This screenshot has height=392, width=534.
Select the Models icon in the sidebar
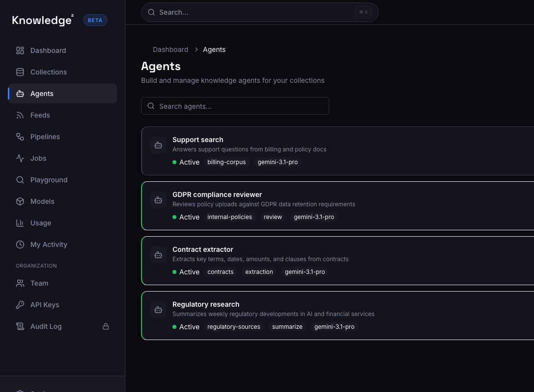point(20,201)
